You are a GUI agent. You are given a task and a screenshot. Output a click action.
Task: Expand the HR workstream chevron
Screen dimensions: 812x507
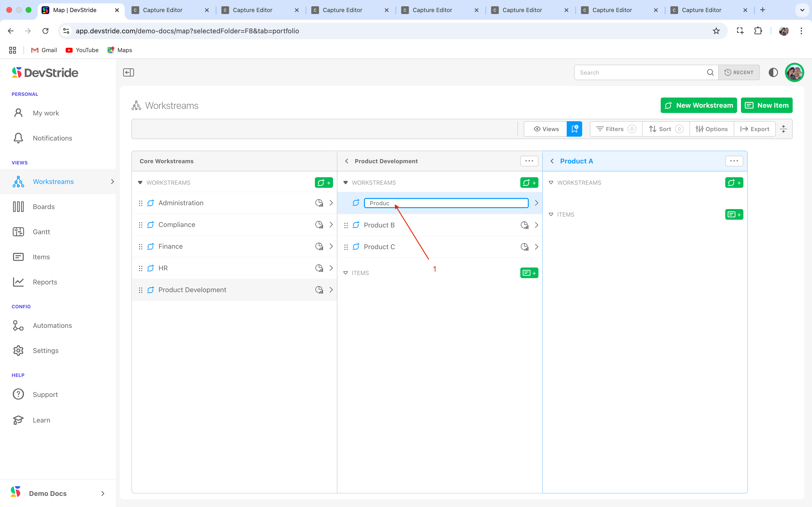(x=331, y=268)
